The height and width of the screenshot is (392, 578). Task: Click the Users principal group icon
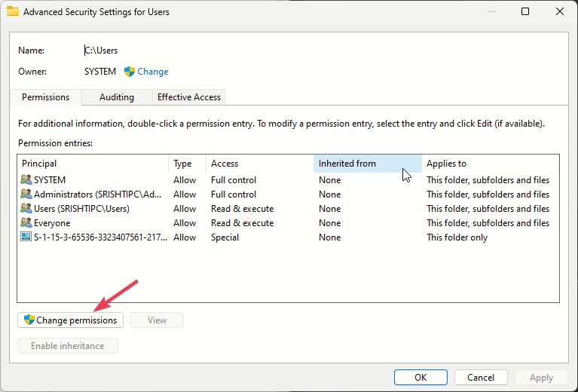click(26, 209)
